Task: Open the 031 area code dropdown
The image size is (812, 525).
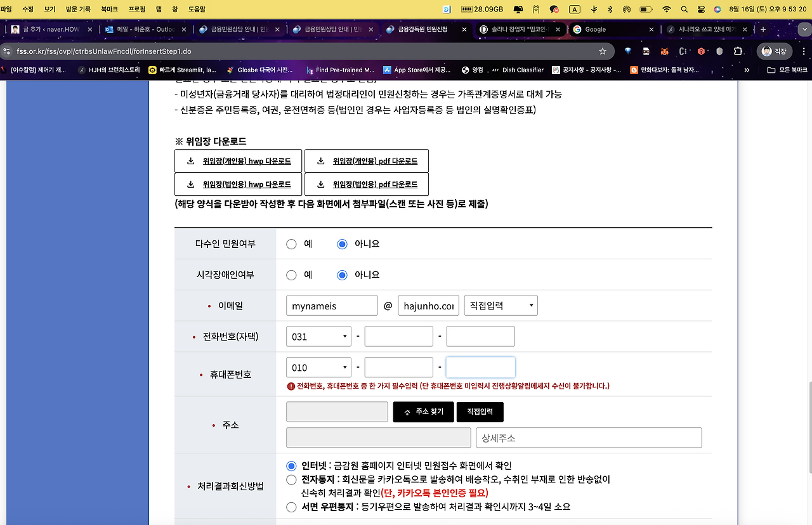Action: [318, 336]
